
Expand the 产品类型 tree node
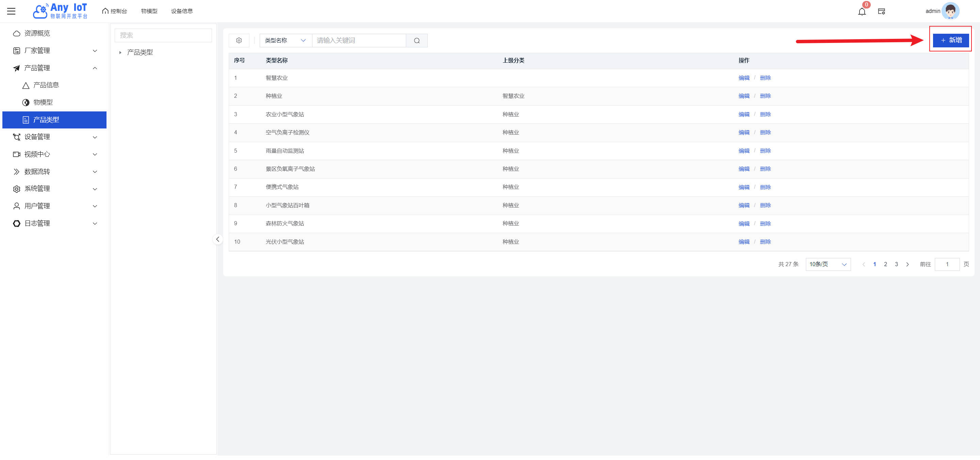click(x=120, y=52)
